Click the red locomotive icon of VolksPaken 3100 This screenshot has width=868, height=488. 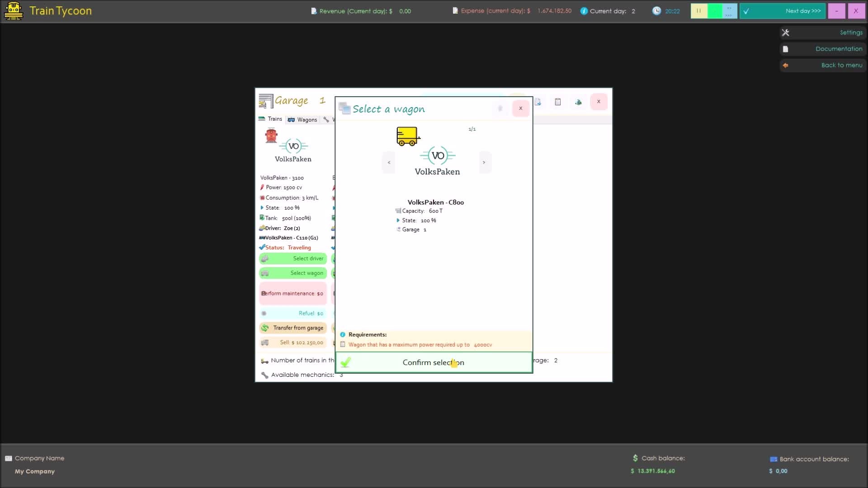pyautogui.click(x=271, y=136)
